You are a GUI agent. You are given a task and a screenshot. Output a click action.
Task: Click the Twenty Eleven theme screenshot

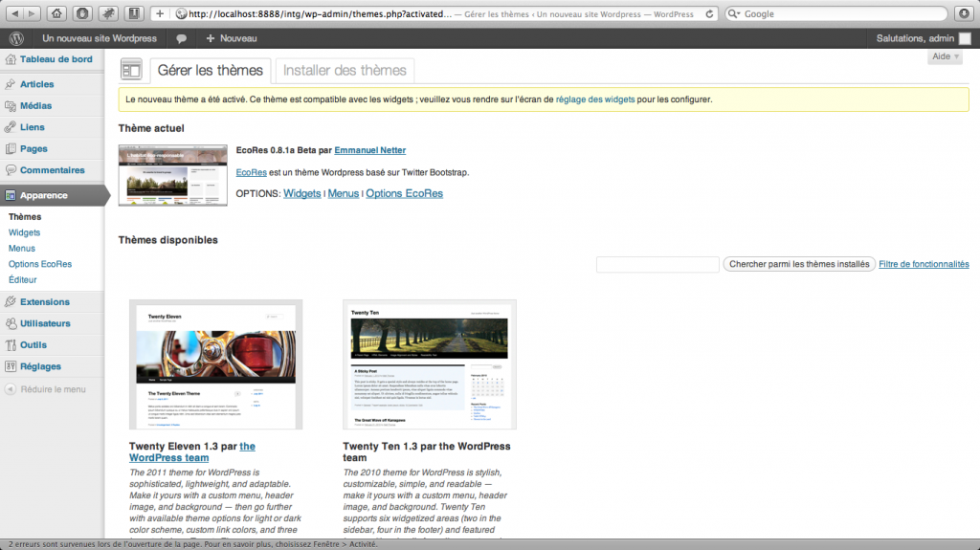coord(215,364)
